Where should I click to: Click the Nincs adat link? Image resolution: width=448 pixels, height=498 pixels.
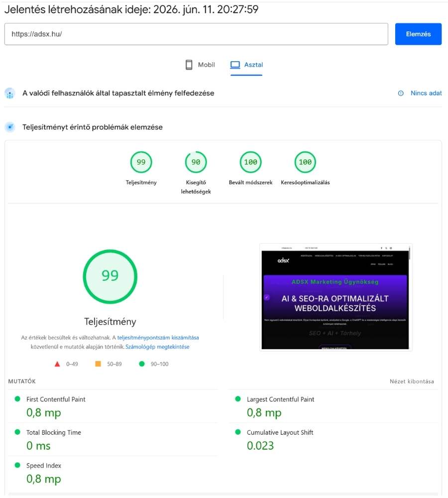click(x=426, y=93)
